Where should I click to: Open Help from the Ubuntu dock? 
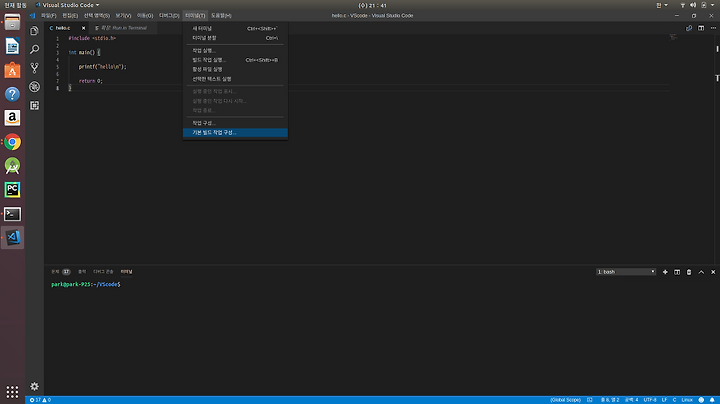pyautogui.click(x=12, y=94)
